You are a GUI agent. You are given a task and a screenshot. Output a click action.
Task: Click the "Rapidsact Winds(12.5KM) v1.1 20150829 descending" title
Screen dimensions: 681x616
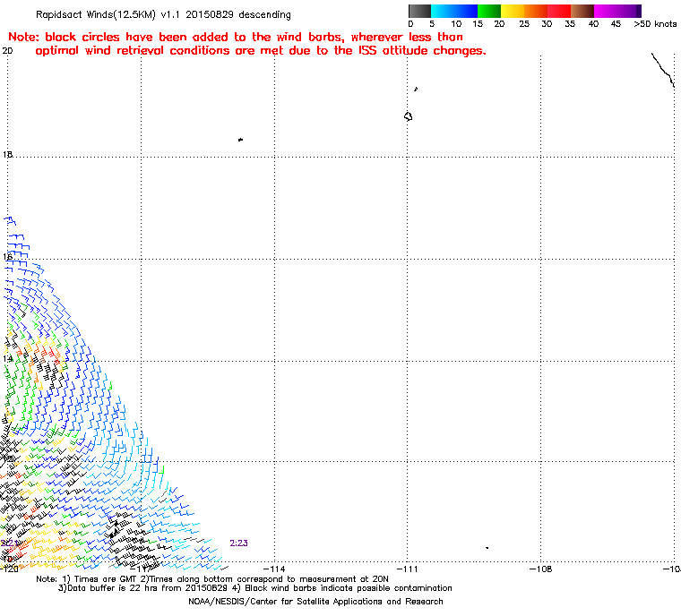pos(163,14)
